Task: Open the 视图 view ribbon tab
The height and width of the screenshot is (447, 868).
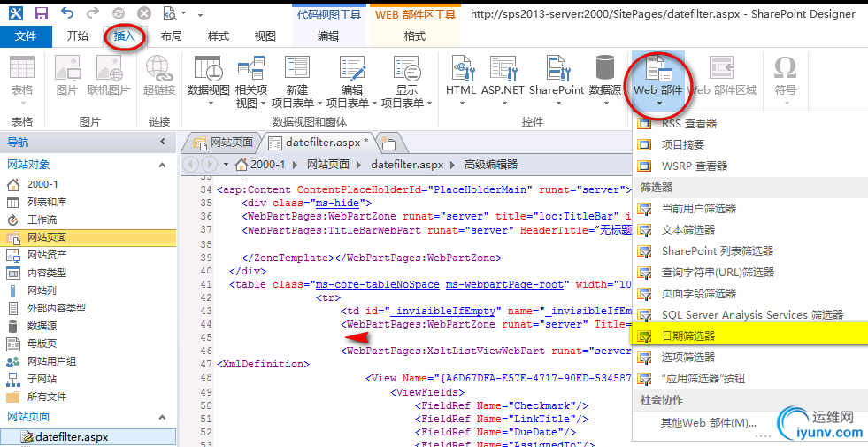Action: [x=265, y=36]
